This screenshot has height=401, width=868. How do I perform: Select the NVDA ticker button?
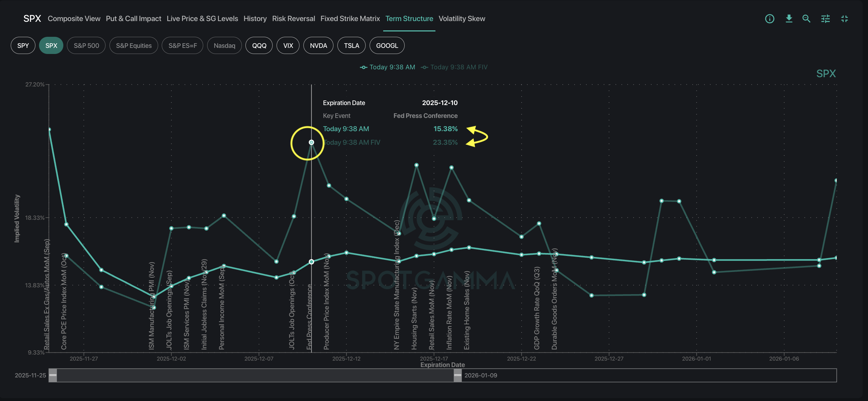tap(318, 45)
